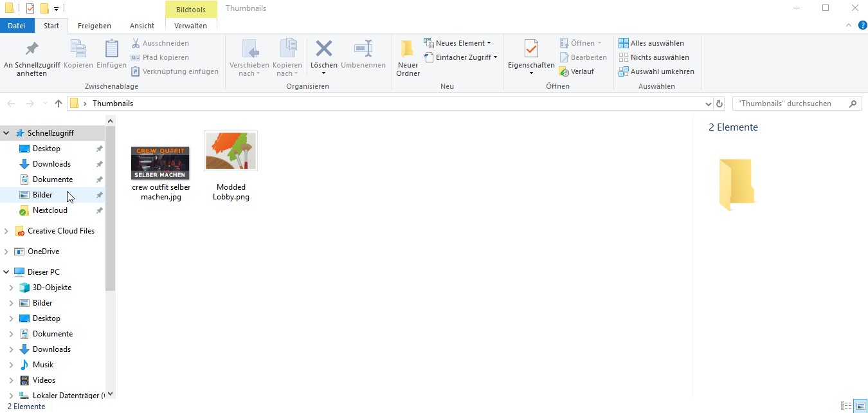Switch to large thumbnails view
Image resolution: width=868 pixels, height=413 pixels.
[x=860, y=406]
